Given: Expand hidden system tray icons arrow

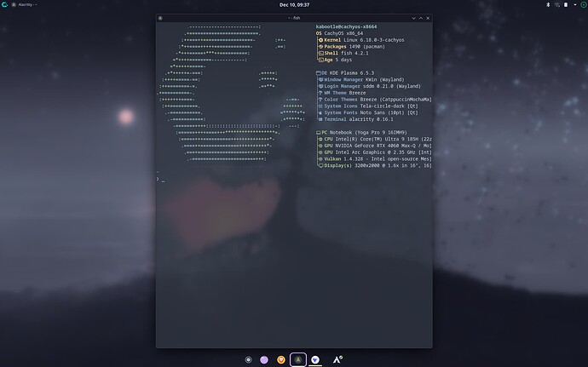Looking at the screenshot, I should (x=575, y=5).
